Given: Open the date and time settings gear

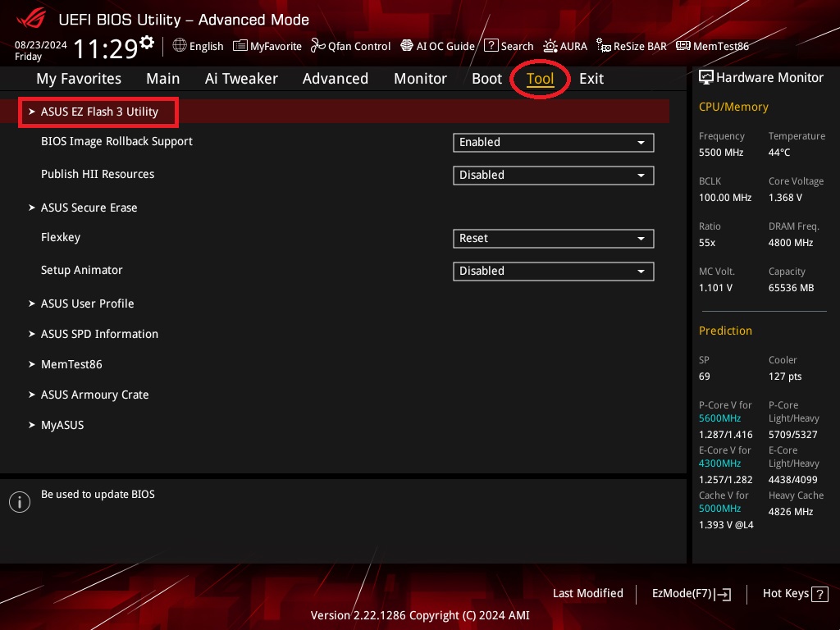Looking at the screenshot, I should click(147, 43).
